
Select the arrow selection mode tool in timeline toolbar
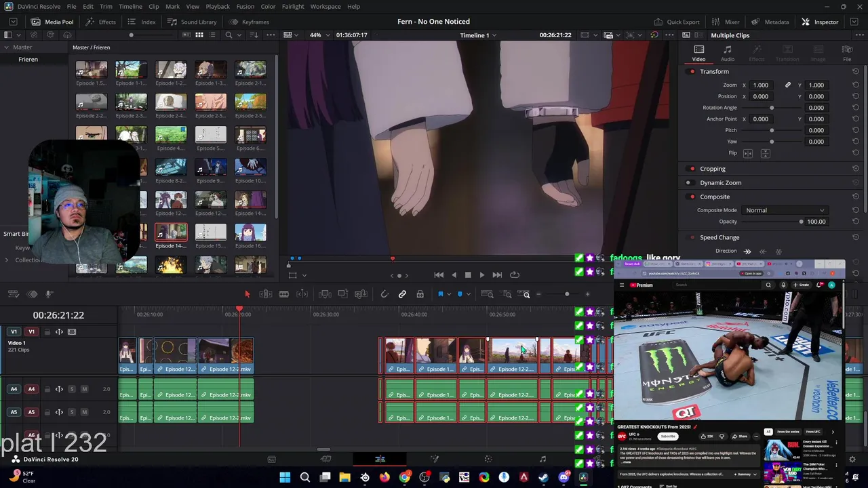coord(247,294)
